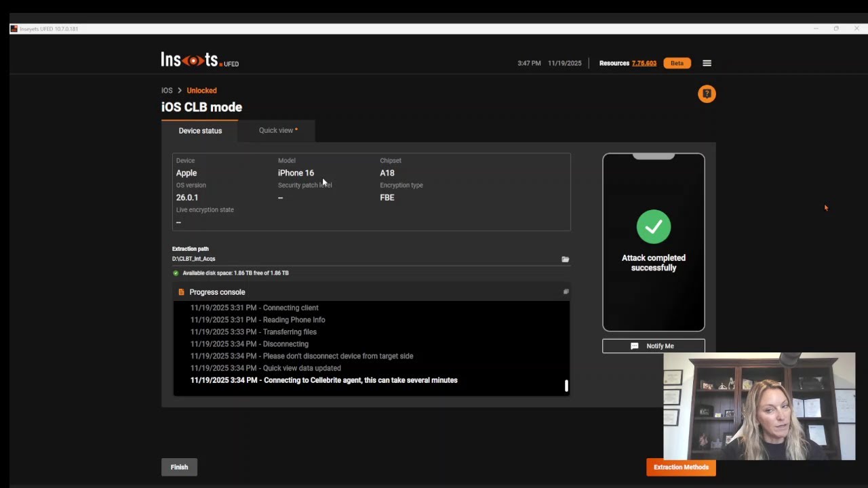Viewport: 868px width, 488px height.
Task: Click the green disk space status icon
Action: 176,273
